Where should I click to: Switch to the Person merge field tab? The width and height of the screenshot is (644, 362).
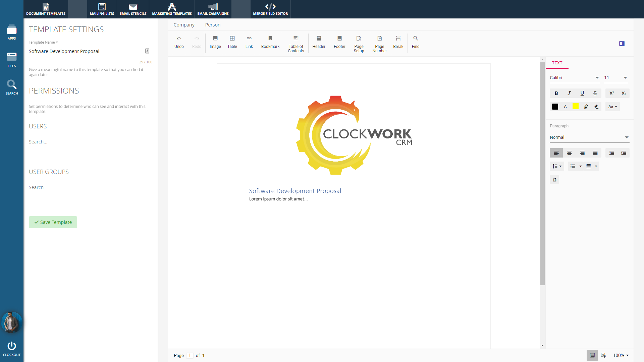click(213, 25)
